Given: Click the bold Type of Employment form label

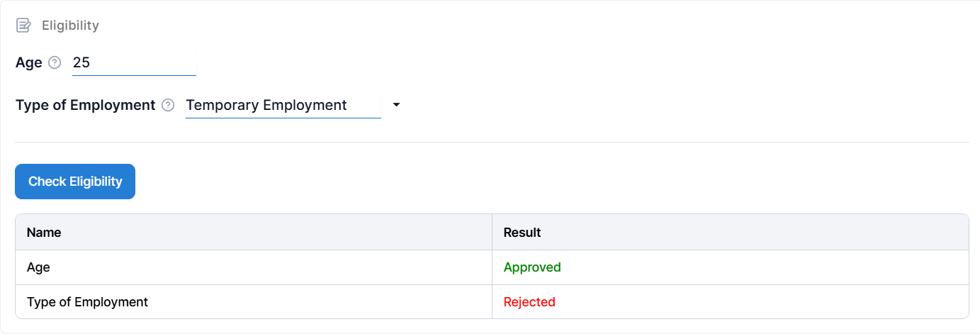Looking at the screenshot, I should tap(85, 105).
